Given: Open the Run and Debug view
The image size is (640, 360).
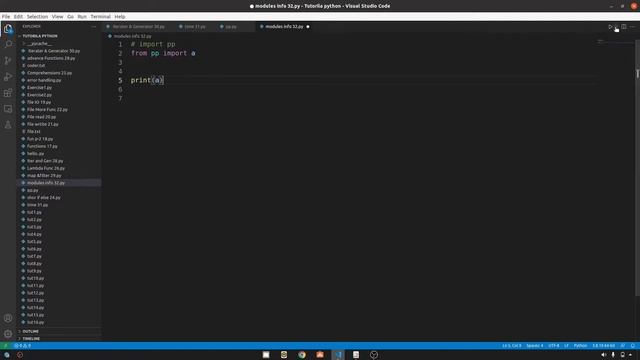Looking at the screenshot, I should 8,77.
